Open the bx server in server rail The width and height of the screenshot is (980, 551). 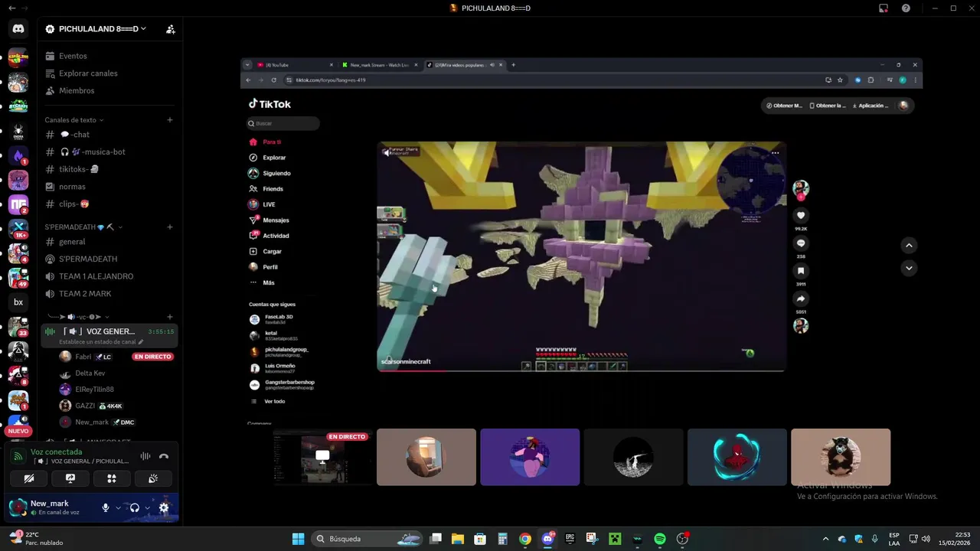tap(18, 302)
